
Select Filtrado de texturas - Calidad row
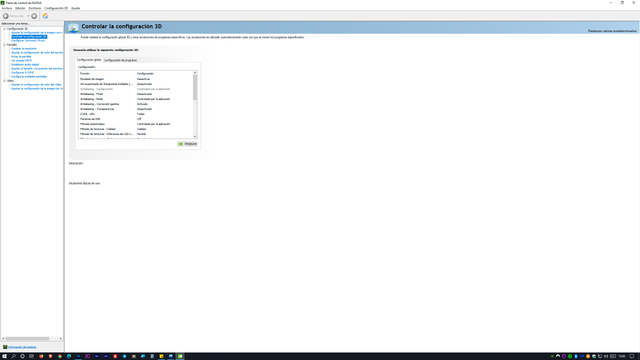(x=136, y=129)
